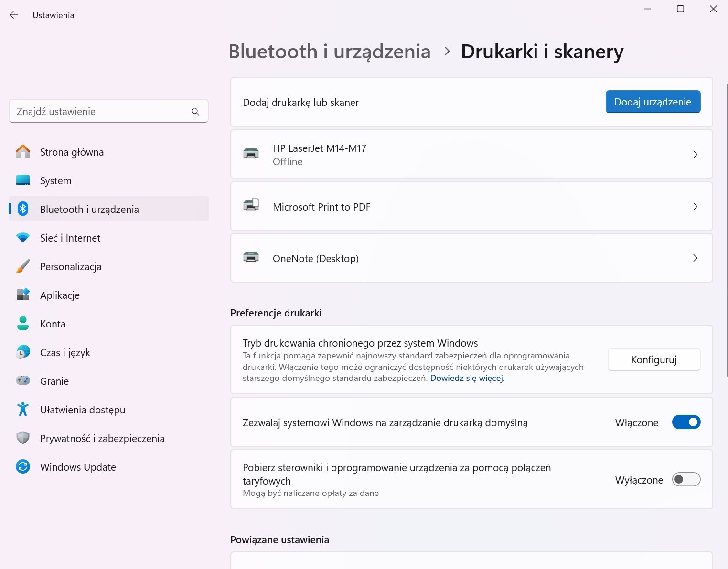
Task: Expand the Microsoft Print to PDF entry
Action: 695,206
